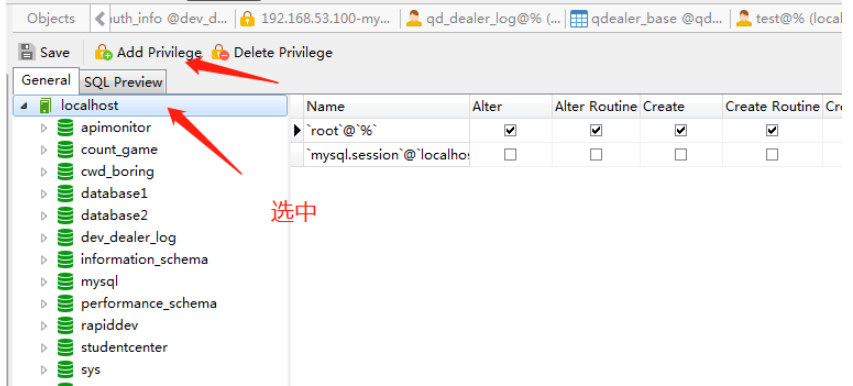Click the Add Privilege lock icon

(103, 52)
